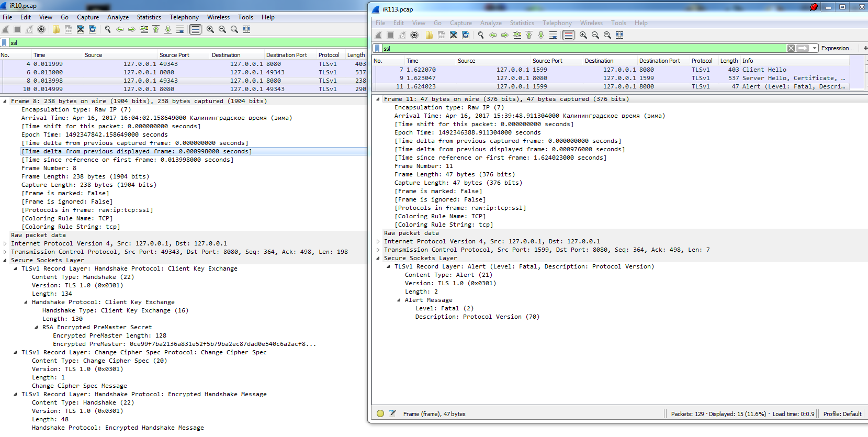Screen dimensions: 868x437
Task: Collapse Change Cipher Spec record layer
Action: 15,352
